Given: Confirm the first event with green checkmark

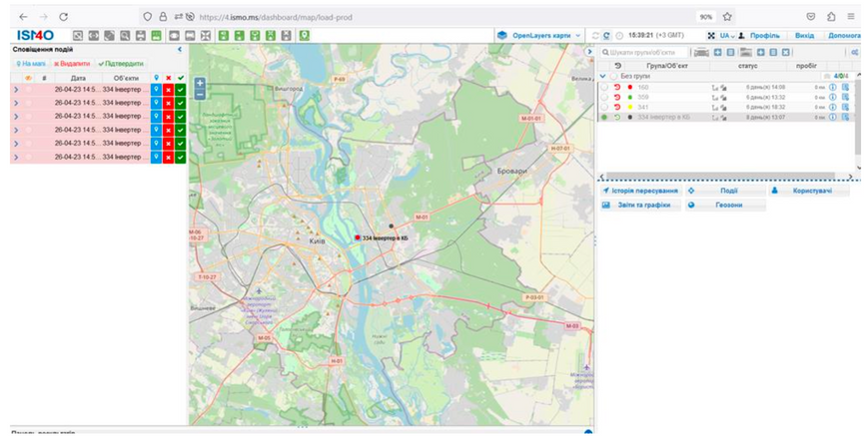Looking at the screenshot, I should [181, 89].
